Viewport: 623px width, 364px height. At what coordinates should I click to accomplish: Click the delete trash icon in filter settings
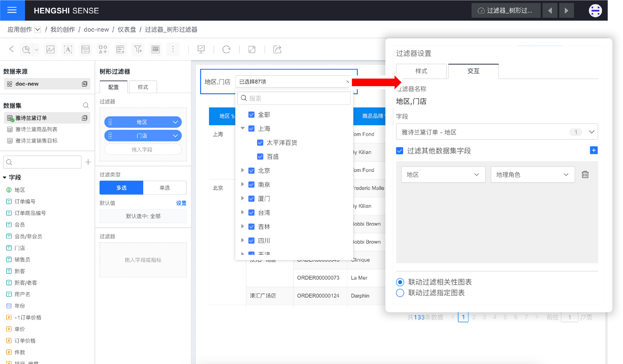pyautogui.click(x=585, y=175)
